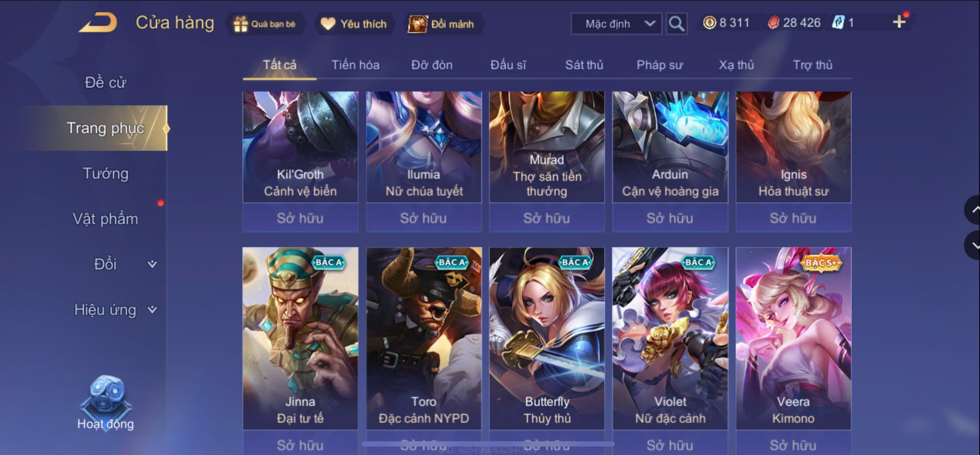Image resolution: width=980 pixels, height=455 pixels.
Task: Switch to the Pháp sư tab
Action: coord(659,65)
